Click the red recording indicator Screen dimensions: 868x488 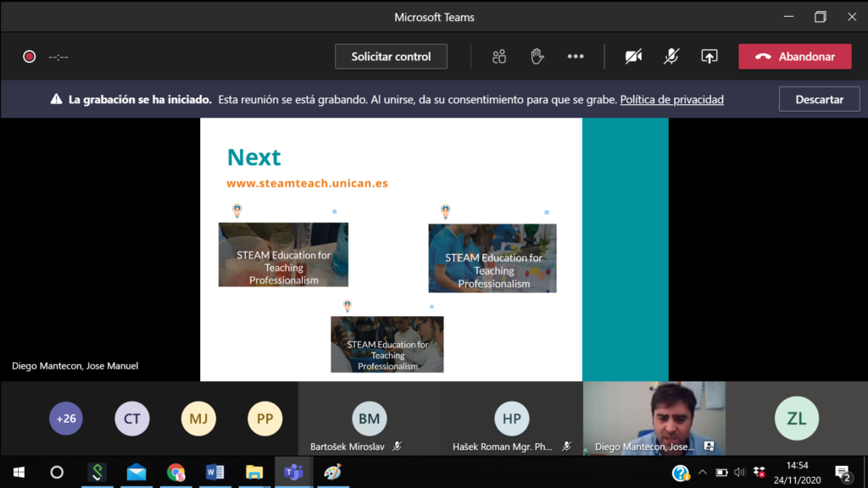pyautogui.click(x=30, y=57)
